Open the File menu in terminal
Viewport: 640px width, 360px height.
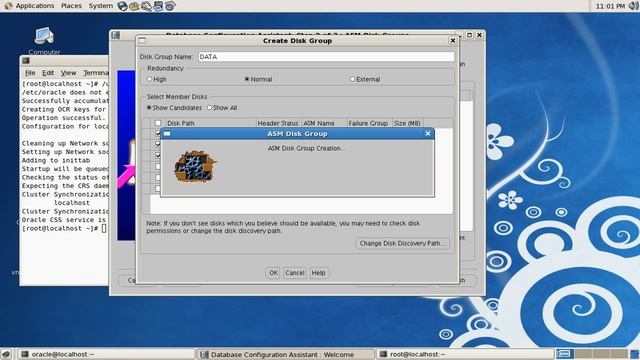click(x=30, y=73)
